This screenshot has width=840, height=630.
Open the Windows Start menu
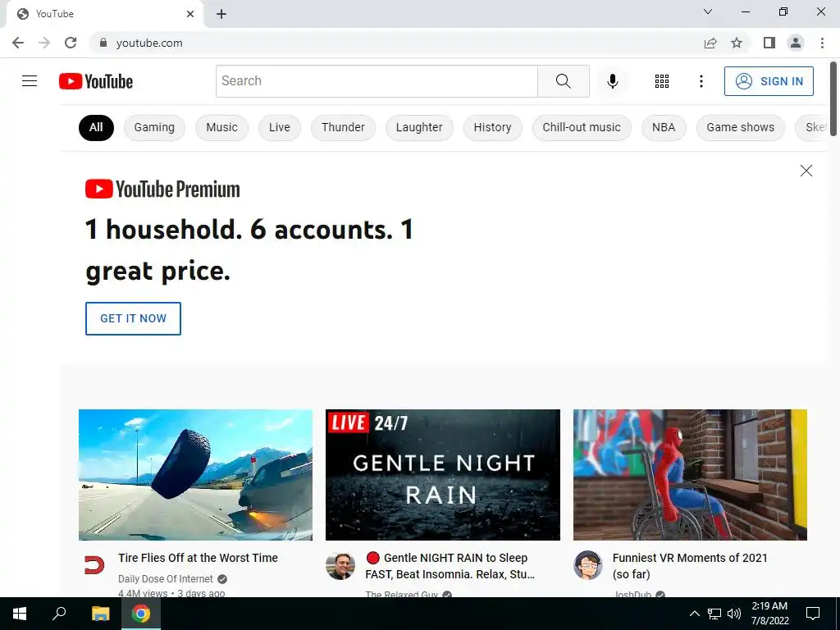tap(20, 614)
